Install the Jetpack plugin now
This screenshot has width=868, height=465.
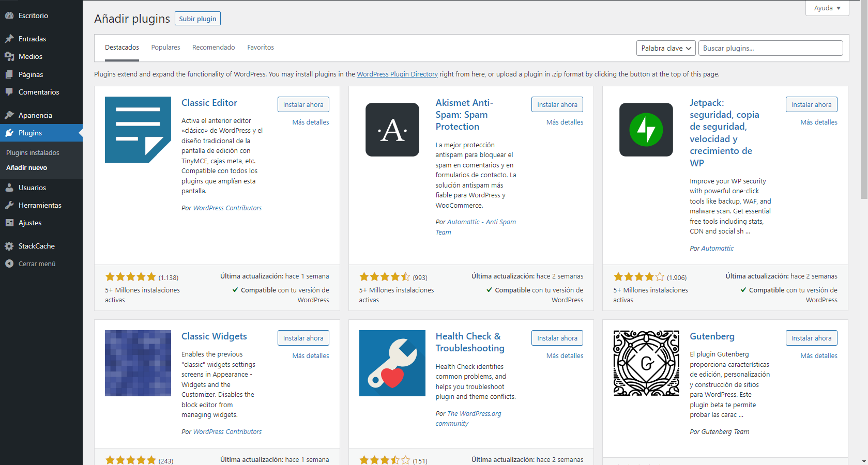click(812, 104)
